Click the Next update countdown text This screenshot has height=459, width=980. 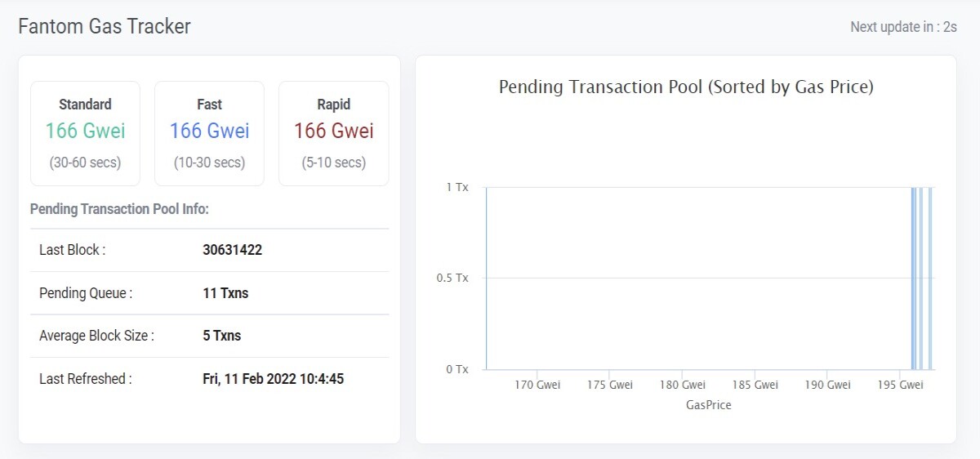(x=903, y=27)
